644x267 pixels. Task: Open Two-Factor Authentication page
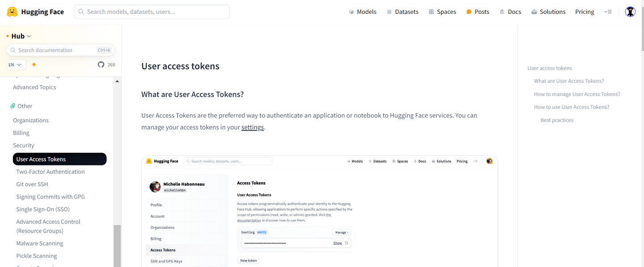[x=51, y=171]
